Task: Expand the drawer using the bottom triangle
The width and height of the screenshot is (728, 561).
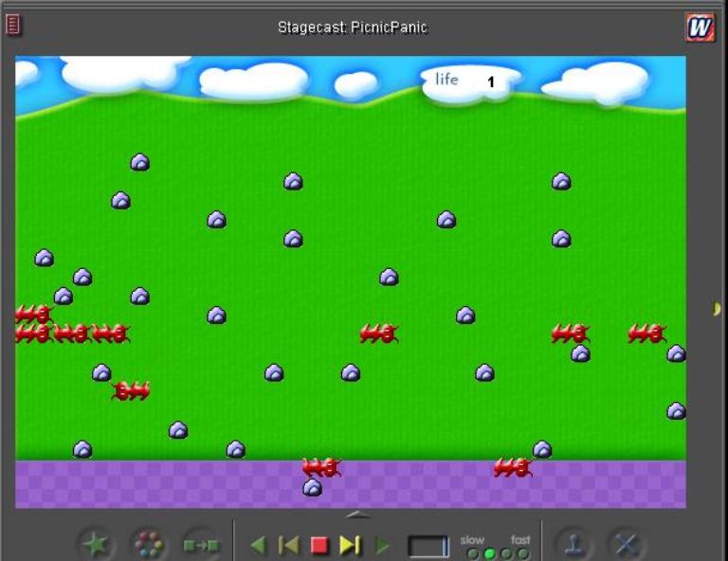Action: [357, 515]
